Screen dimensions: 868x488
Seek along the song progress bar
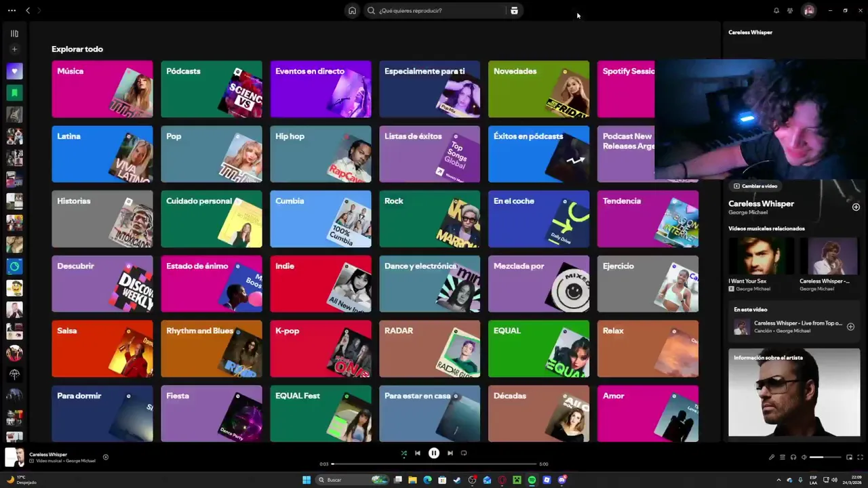point(434,464)
